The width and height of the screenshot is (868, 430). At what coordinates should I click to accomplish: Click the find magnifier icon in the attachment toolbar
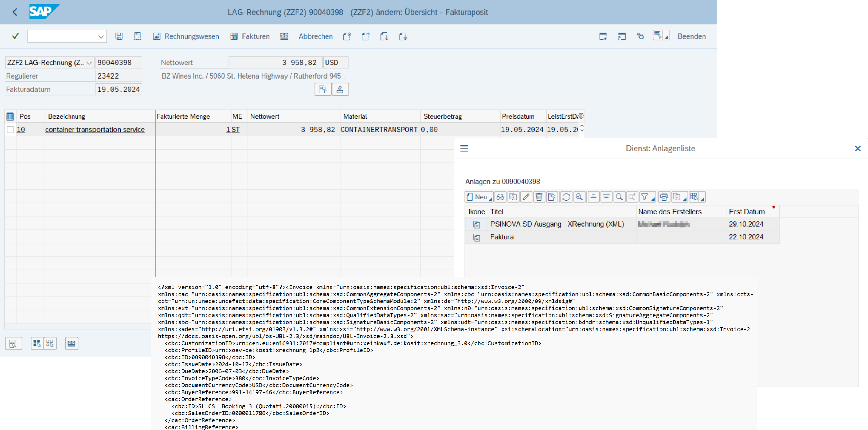(619, 197)
